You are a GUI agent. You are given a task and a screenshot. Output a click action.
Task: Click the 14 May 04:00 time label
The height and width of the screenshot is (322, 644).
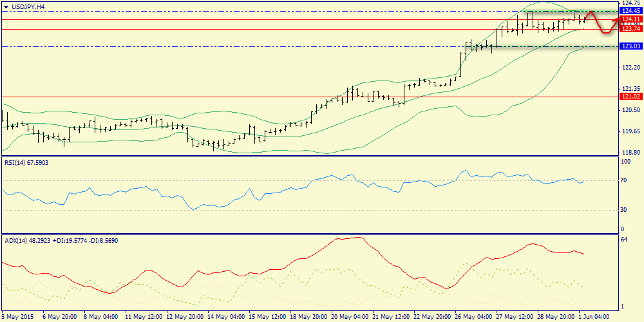tap(225, 317)
